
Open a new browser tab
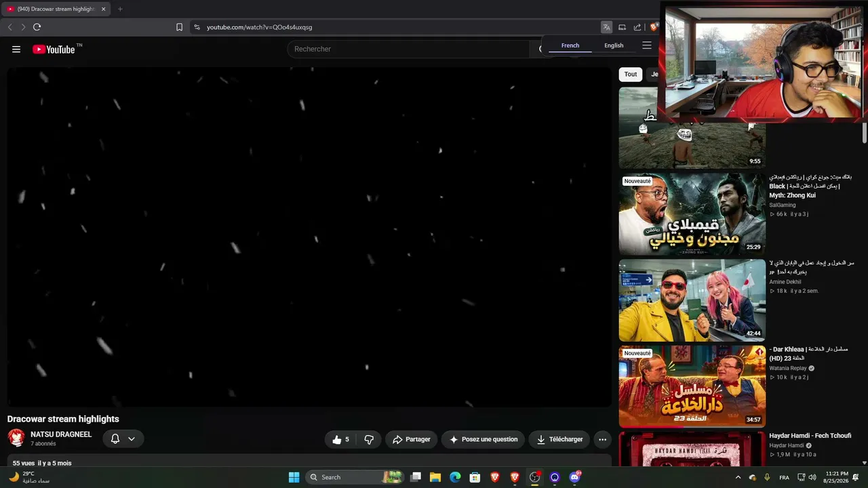click(x=120, y=9)
